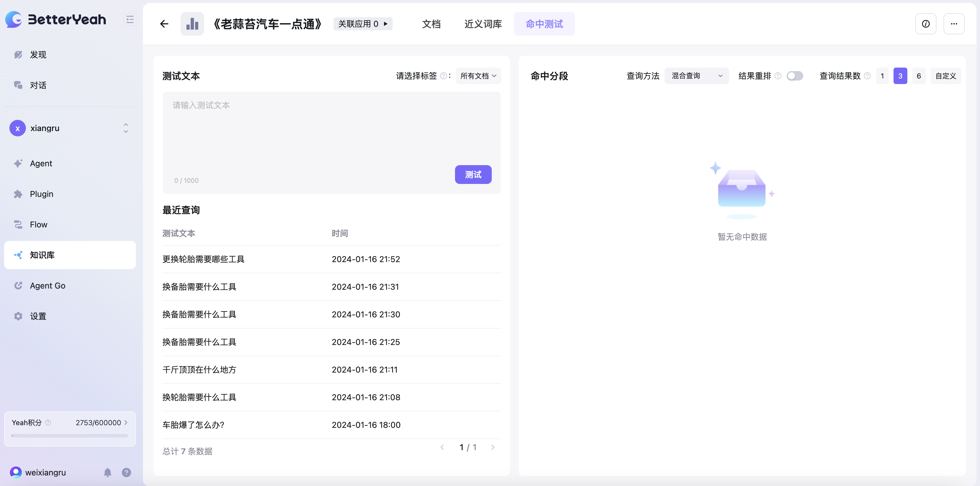Click the notification bell icon
980x486 pixels.
tap(108, 472)
